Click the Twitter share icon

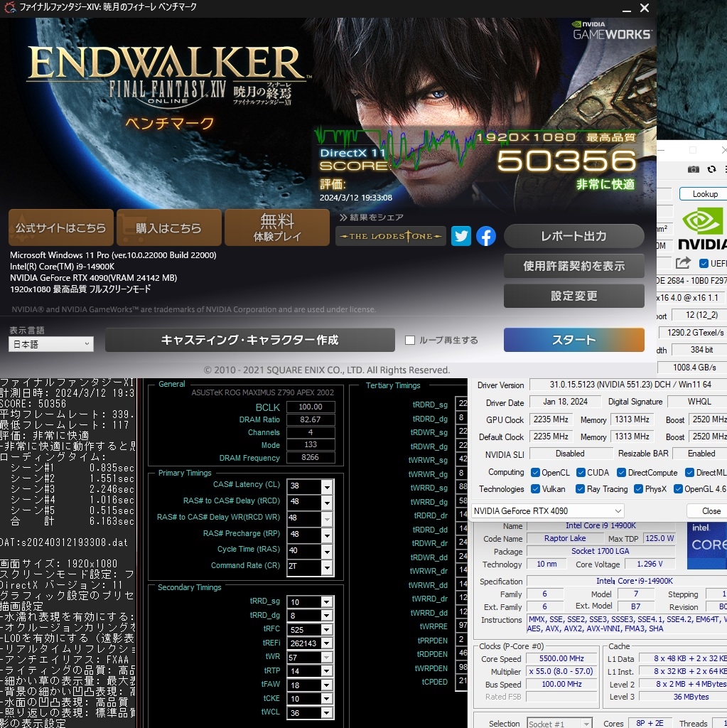(461, 235)
